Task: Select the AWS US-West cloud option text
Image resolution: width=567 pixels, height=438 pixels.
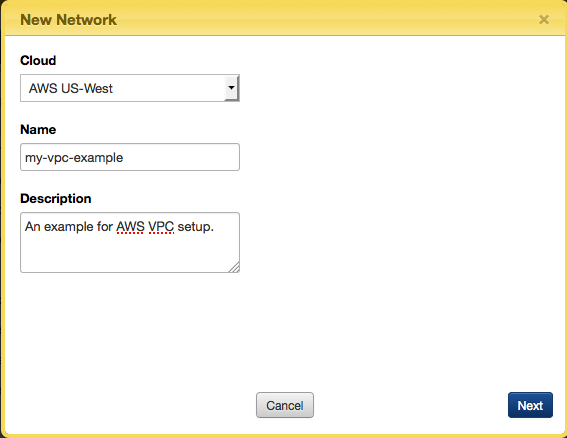Action: [71, 88]
